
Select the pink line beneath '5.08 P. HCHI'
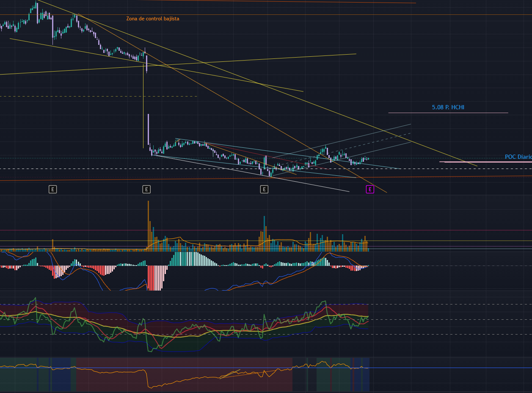[x=448, y=113]
